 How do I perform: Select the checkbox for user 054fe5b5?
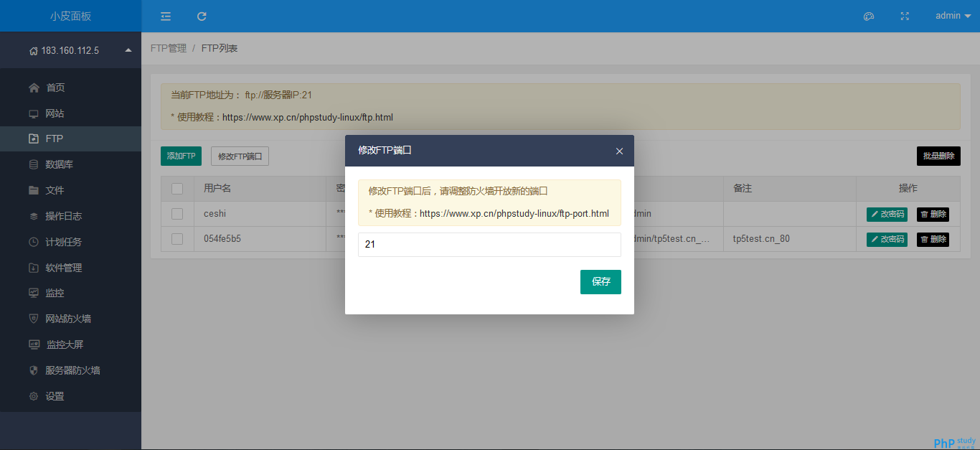coord(177,239)
